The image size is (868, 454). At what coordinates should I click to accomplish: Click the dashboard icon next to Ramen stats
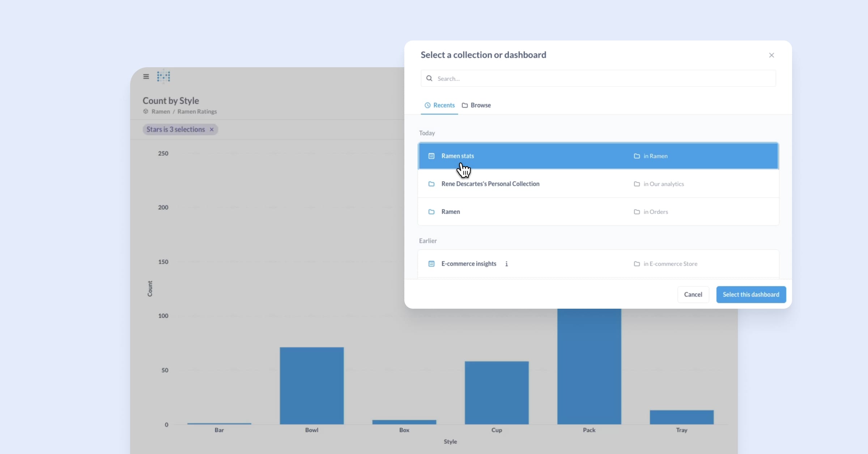432,155
